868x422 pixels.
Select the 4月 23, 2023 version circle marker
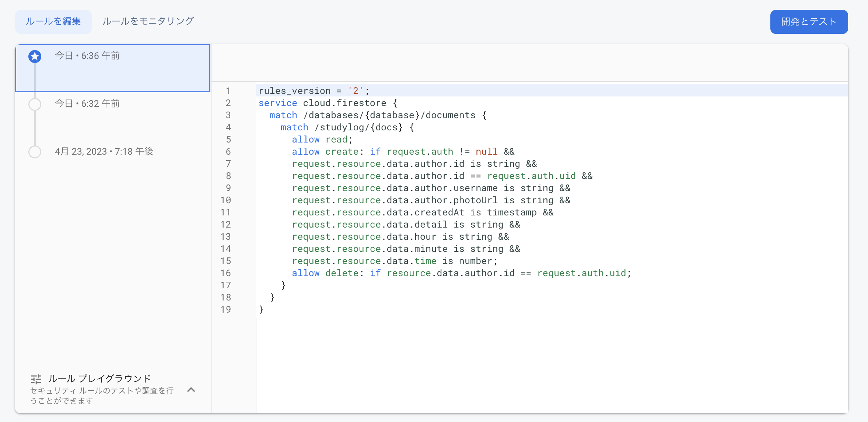pyautogui.click(x=35, y=152)
